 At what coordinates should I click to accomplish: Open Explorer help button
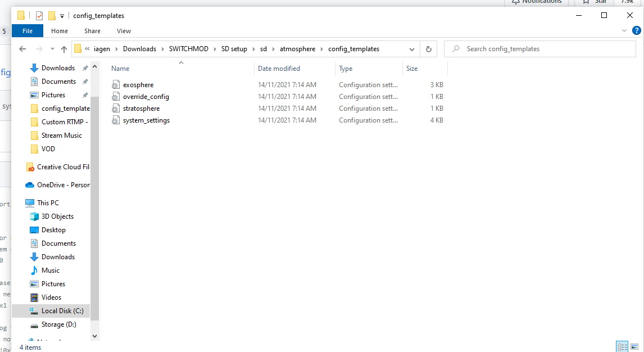pos(637,31)
